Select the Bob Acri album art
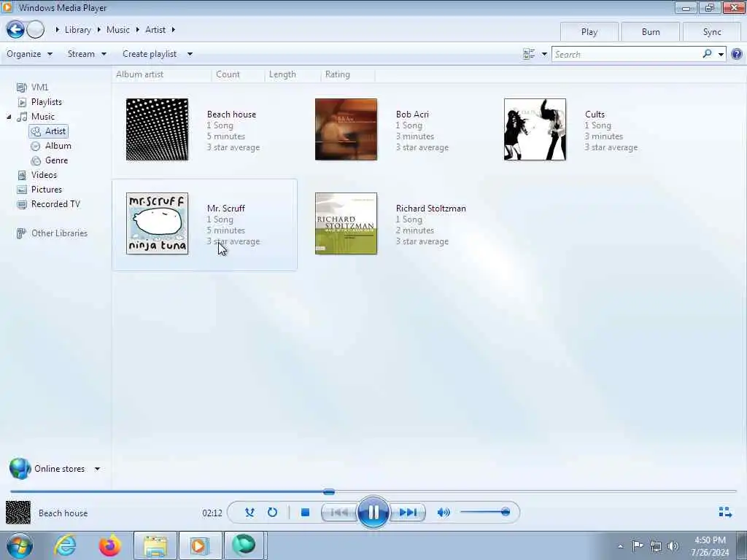The width and height of the screenshot is (747, 560). click(346, 130)
